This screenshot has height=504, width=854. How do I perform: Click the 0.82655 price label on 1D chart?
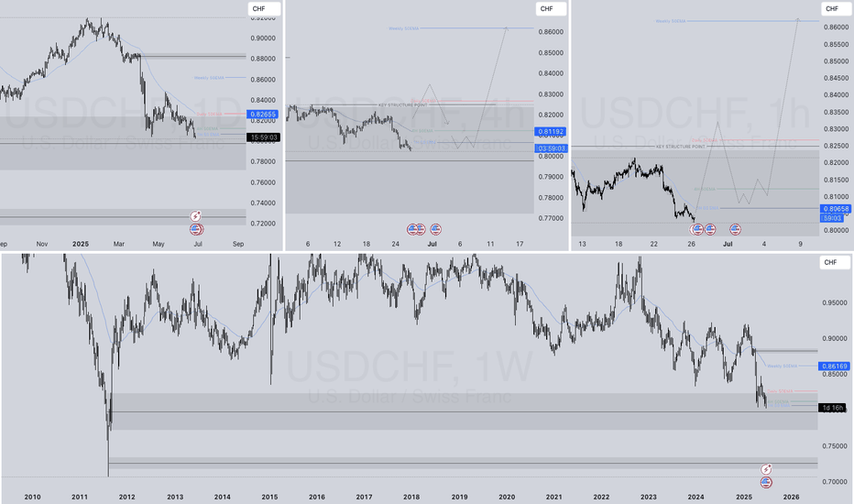click(263, 115)
